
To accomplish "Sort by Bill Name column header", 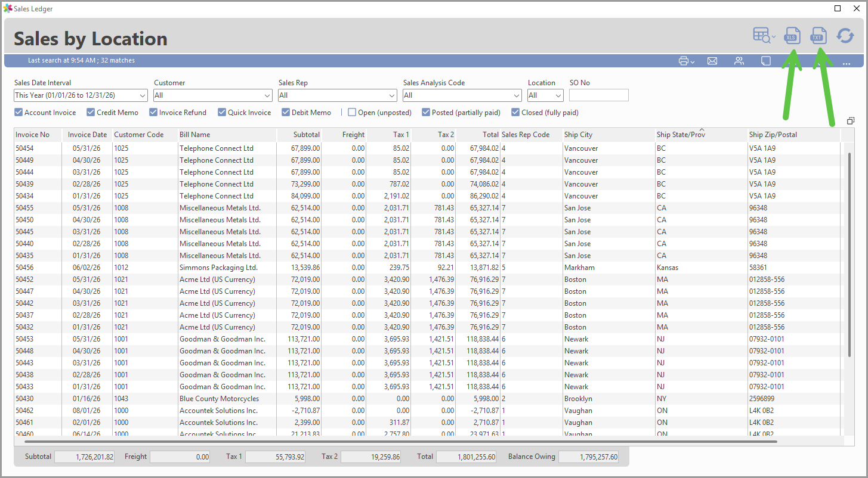I will (227, 135).
